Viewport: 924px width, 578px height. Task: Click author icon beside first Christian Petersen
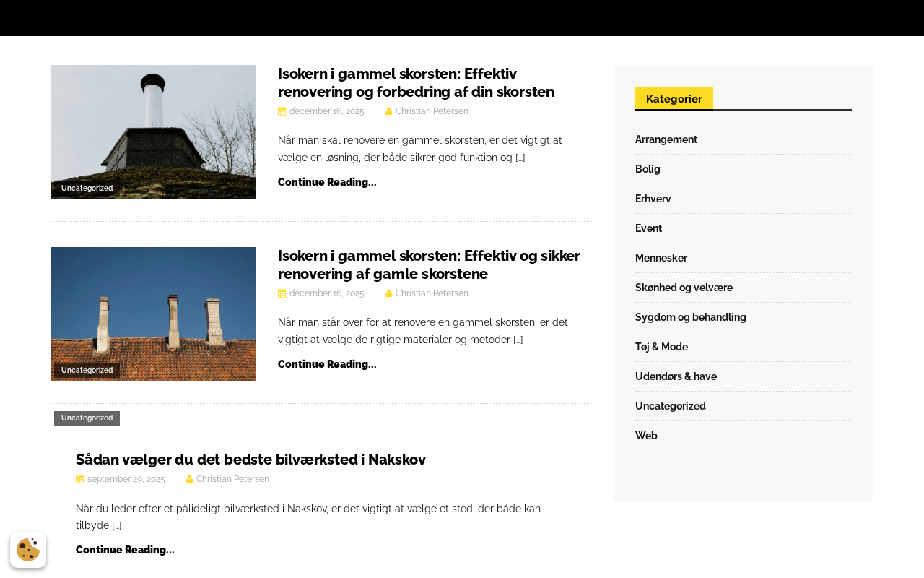[388, 111]
